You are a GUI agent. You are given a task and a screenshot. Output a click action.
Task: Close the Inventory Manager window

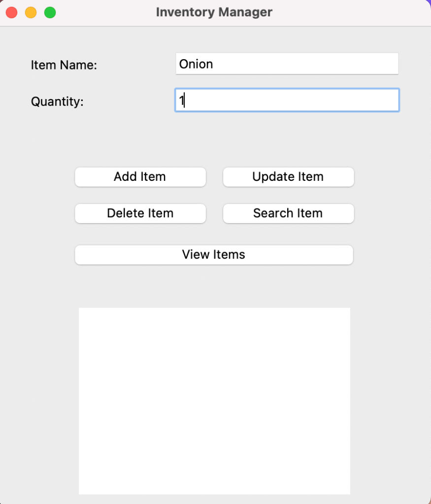(11, 12)
